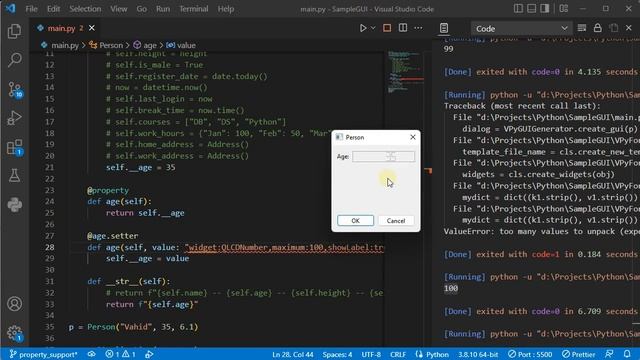Click property_support branch in status bar
640x360 pixels.
[43, 354]
